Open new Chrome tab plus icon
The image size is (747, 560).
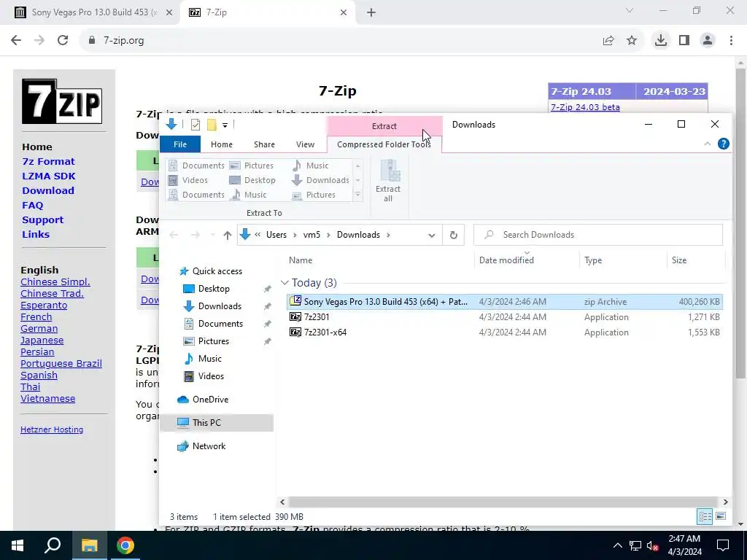[x=371, y=13]
